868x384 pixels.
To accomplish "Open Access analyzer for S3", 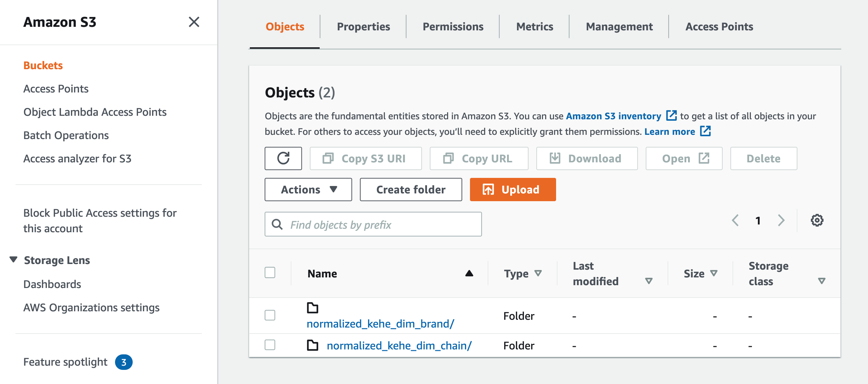I will [x=77, y=158].
